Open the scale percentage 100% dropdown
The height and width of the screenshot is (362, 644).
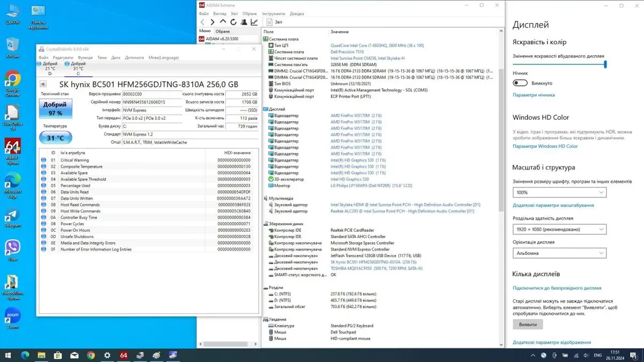pyautogui.click(x=559, y=193)
